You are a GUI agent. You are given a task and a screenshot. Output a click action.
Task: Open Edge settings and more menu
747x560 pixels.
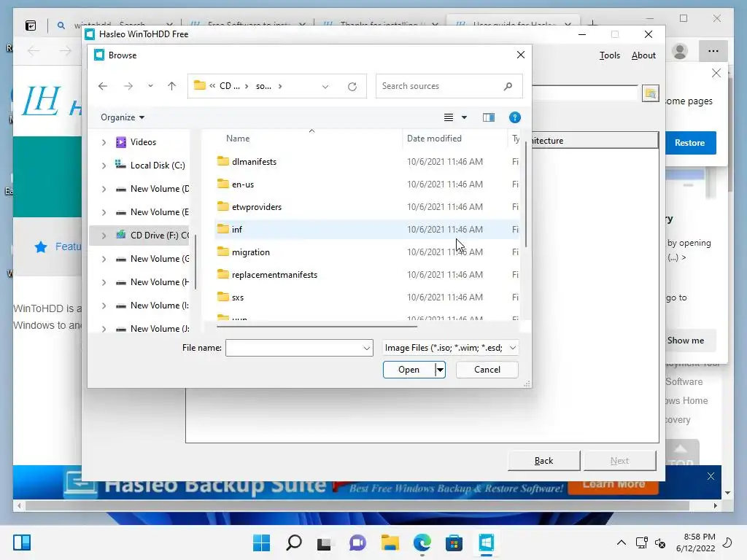point(713,51)
